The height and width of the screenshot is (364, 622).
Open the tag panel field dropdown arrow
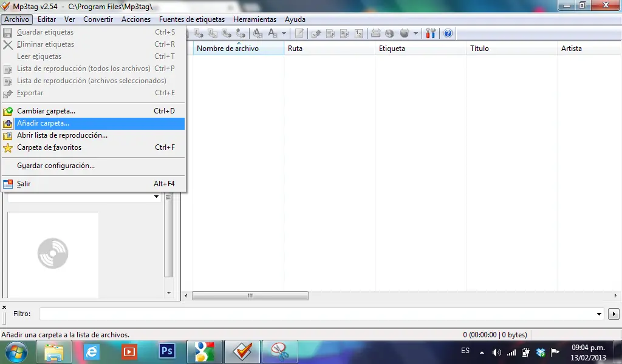[x=156, y=197]
